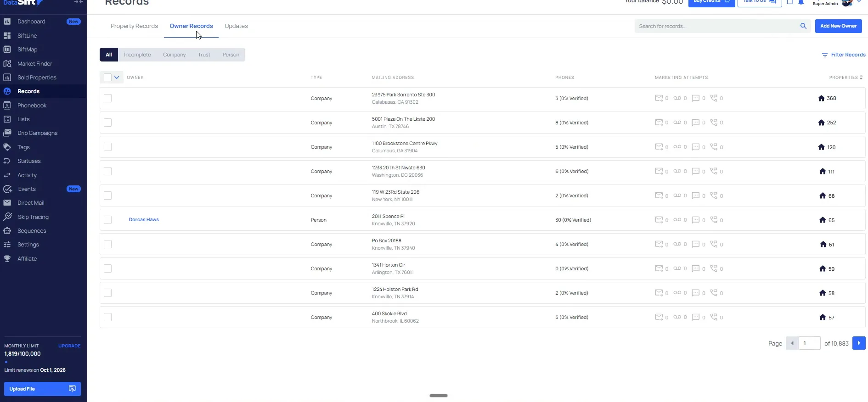Screen dimensions: 868x402
Task: Collapse the sidebar with arrows icon
Action: pos(79,2)
